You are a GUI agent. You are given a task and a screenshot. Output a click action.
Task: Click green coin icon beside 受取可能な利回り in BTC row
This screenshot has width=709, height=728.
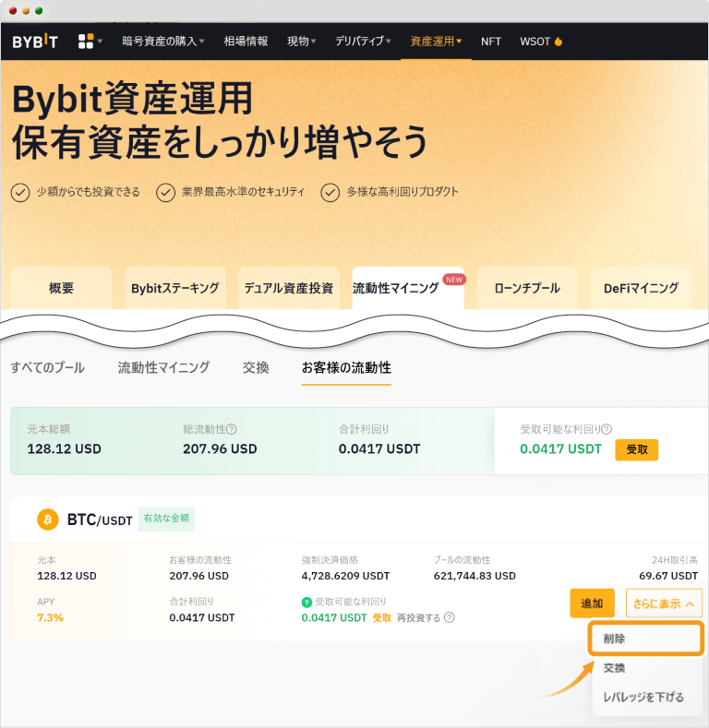tap(306, 603)
